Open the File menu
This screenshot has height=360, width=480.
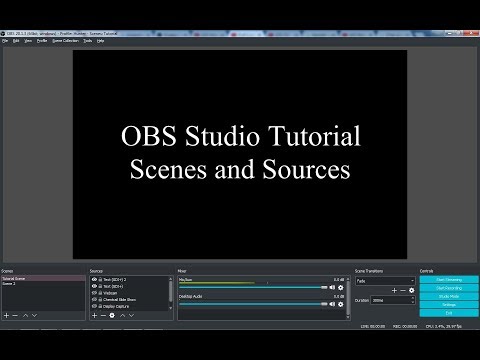click(5, 41)
